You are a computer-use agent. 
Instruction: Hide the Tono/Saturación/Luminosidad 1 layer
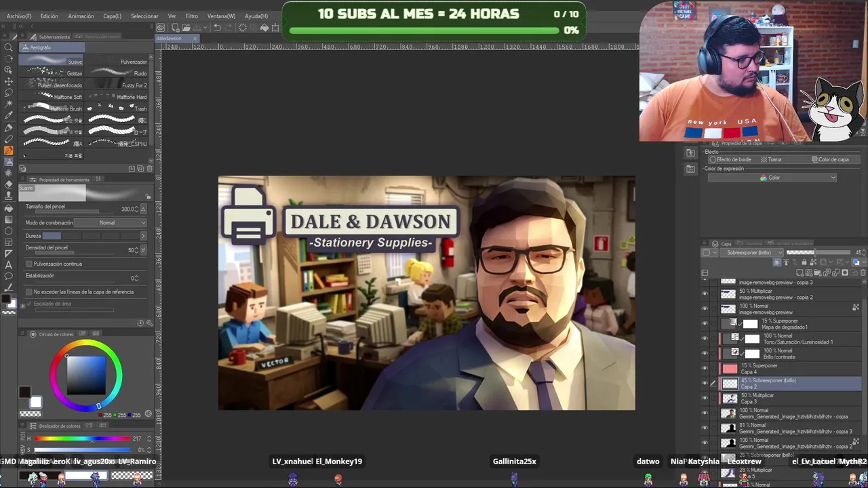click(705, 339)
